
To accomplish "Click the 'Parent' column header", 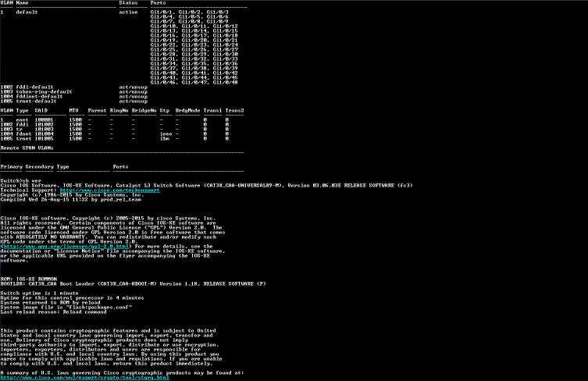I will 97,110.
